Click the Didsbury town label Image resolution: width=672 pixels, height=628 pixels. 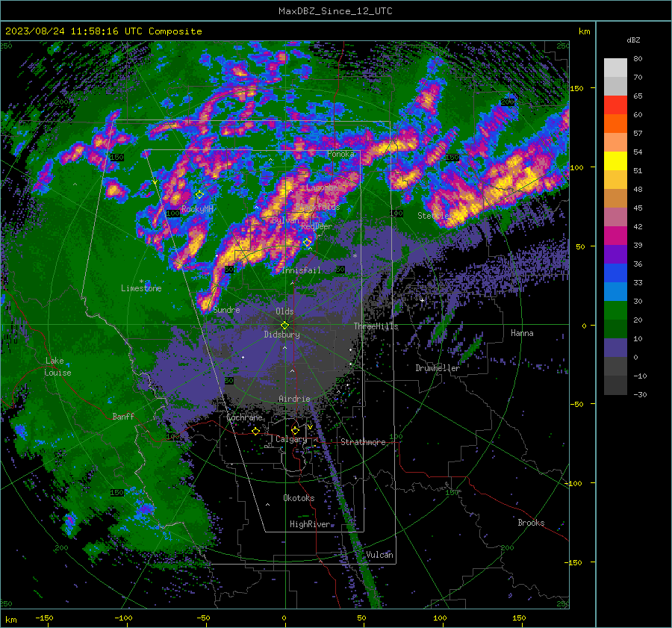(282, 335)
